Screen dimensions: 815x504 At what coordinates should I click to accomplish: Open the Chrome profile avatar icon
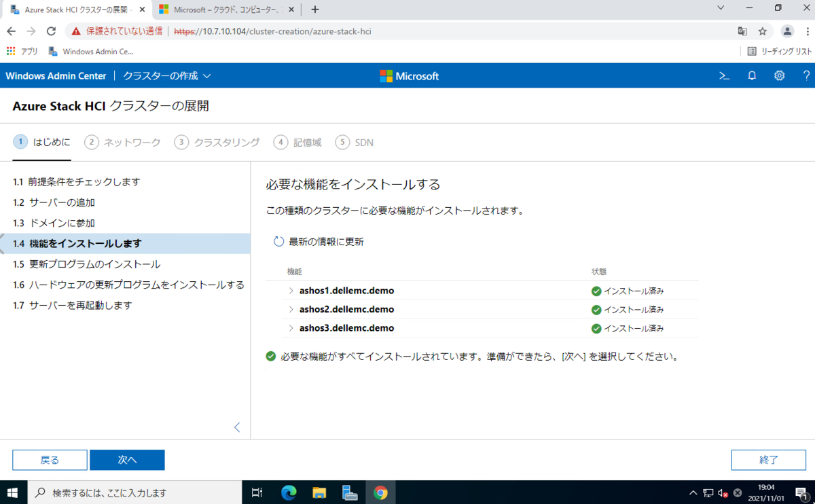tap(787, 31)
